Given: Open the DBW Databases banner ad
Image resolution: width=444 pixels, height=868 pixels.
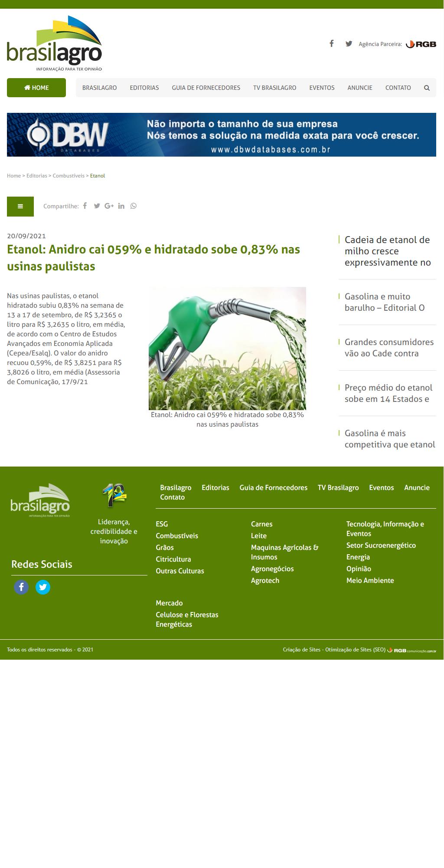Looking at the screenshot, I should click(222, 135).
